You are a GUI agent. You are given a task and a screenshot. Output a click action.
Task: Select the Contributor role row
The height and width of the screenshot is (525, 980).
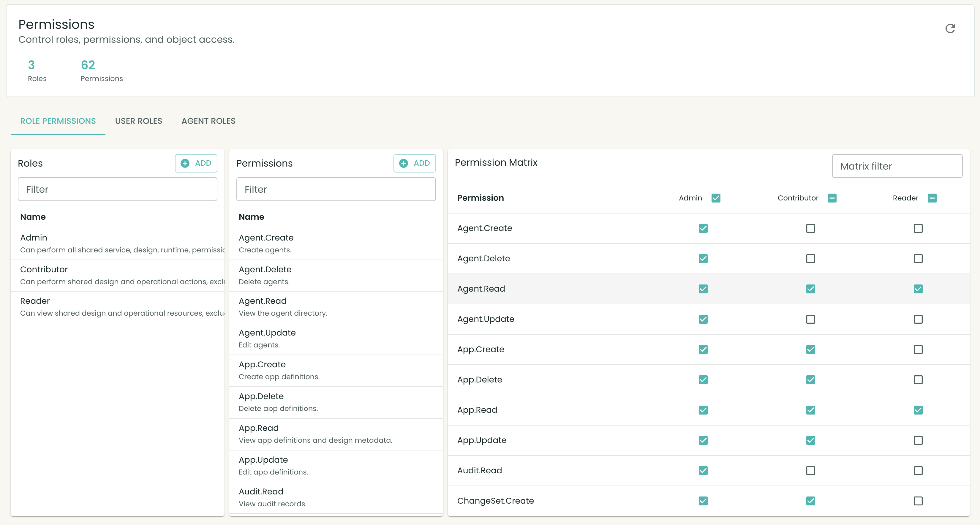pos(117,276)
